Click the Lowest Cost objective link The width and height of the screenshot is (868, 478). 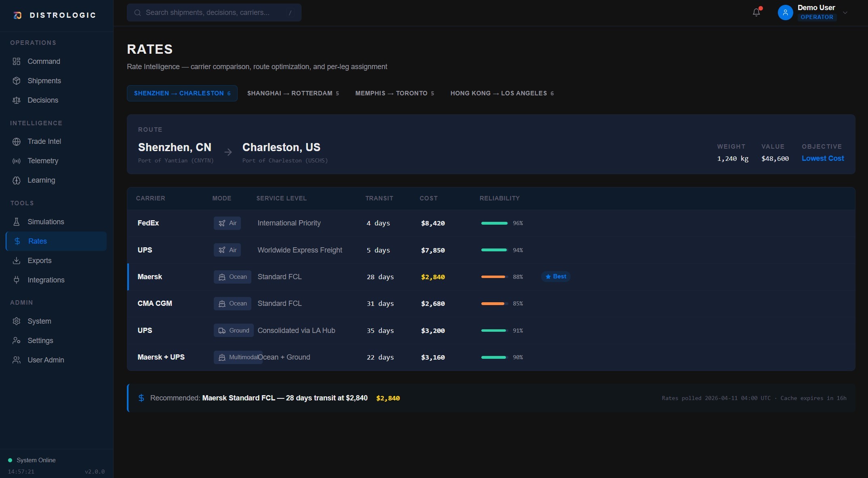point(823,158)
